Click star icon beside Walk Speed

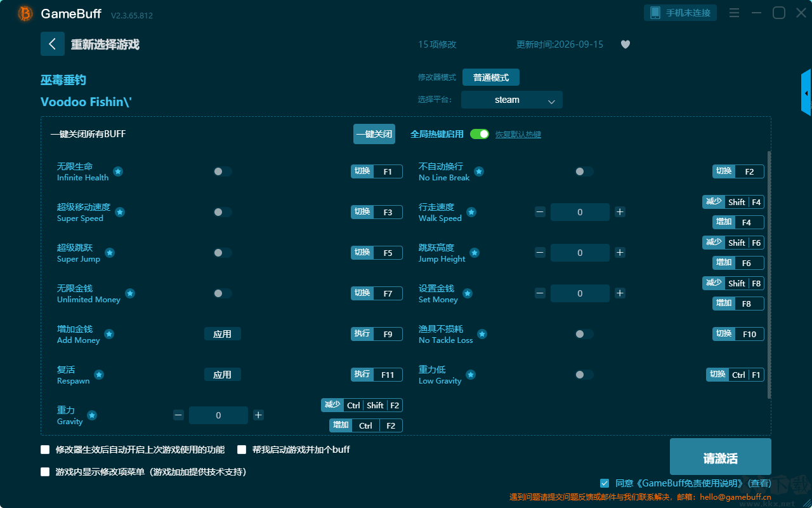(x=471, y=212)
